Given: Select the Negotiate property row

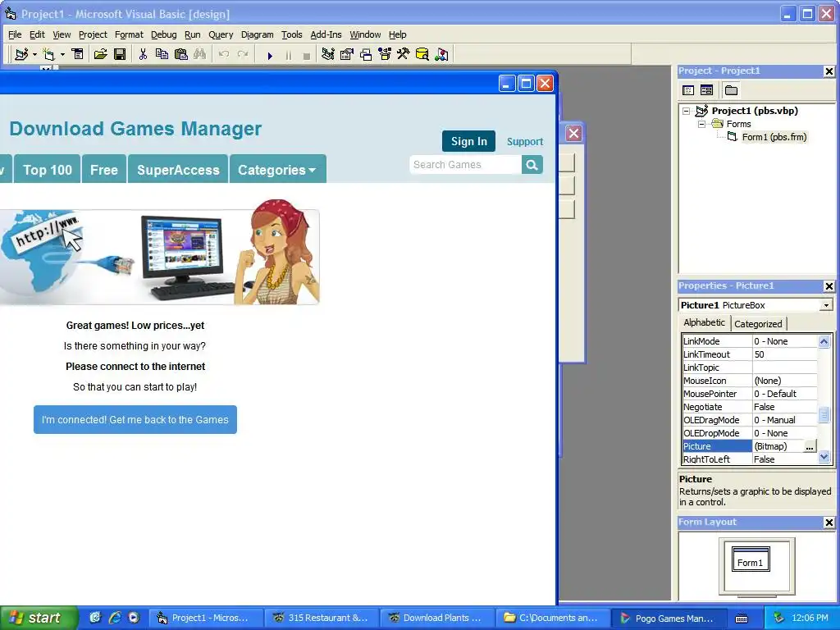Looking at the screenshot, I should 750,407.
